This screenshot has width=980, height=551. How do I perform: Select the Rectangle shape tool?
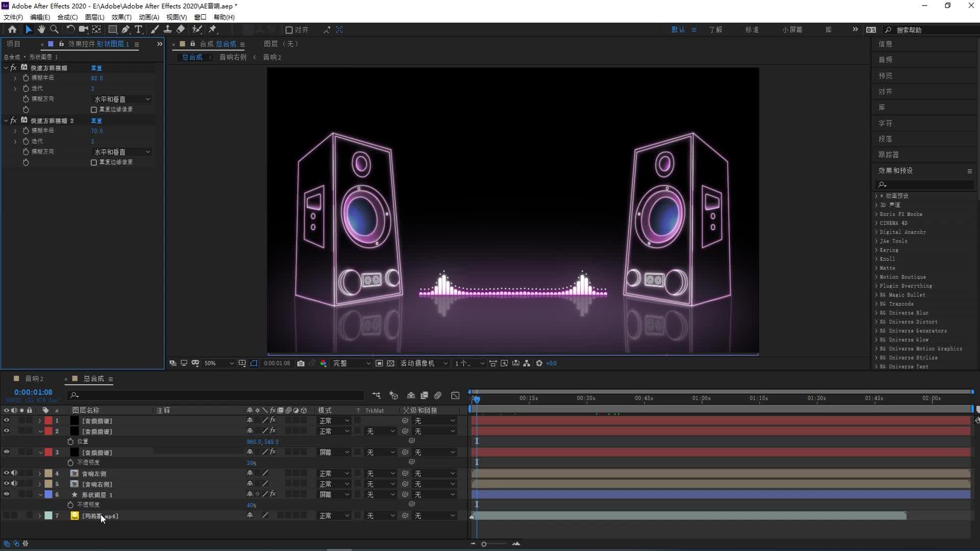tap(112, 30)
